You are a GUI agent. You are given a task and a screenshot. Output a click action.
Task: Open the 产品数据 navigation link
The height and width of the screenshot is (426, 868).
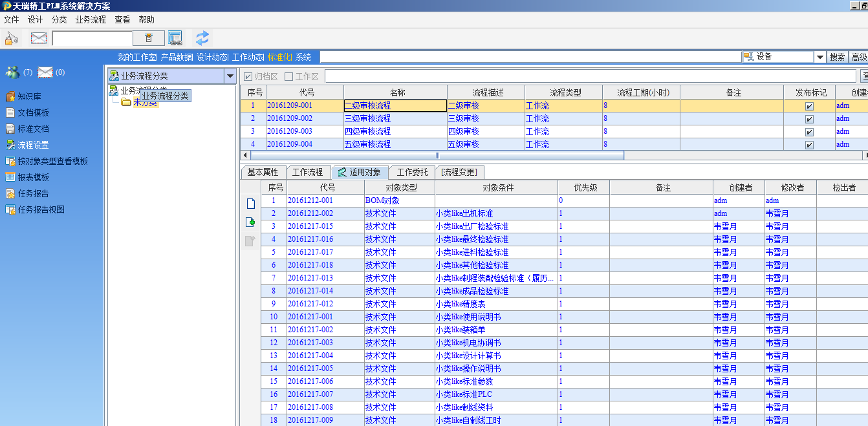[x=177, y=57]
